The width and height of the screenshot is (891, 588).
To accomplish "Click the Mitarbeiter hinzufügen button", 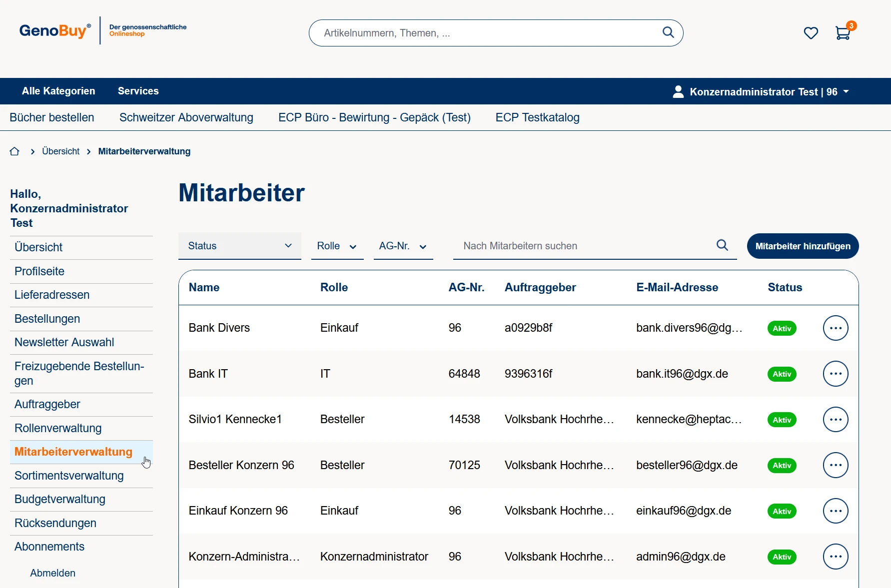I will [x=803, y=246].
